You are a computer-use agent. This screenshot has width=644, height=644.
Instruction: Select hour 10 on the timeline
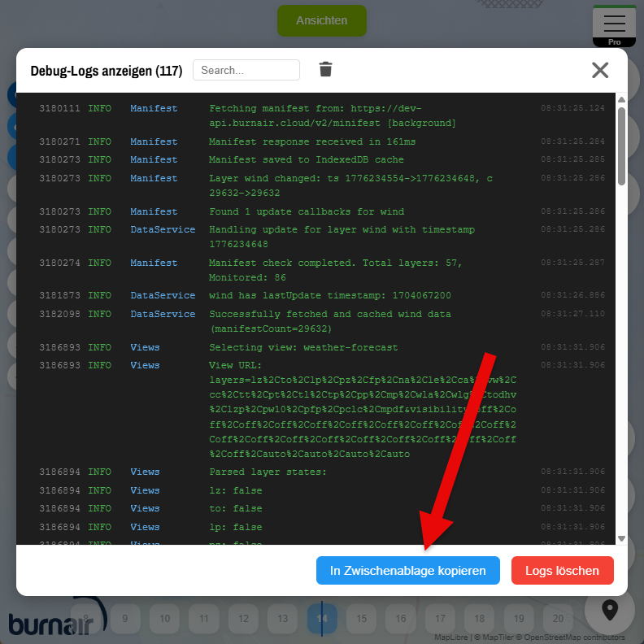[x=164, y=619]
